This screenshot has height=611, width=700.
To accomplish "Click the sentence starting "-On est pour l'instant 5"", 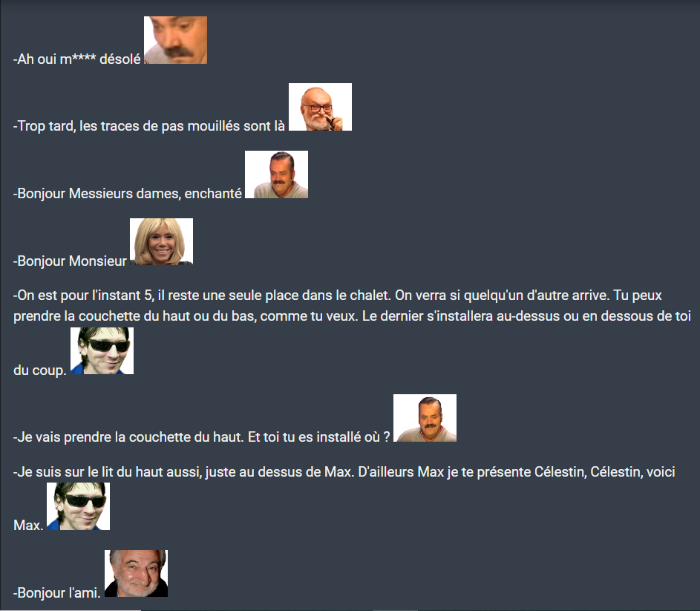I will click(x=202, y=295).
